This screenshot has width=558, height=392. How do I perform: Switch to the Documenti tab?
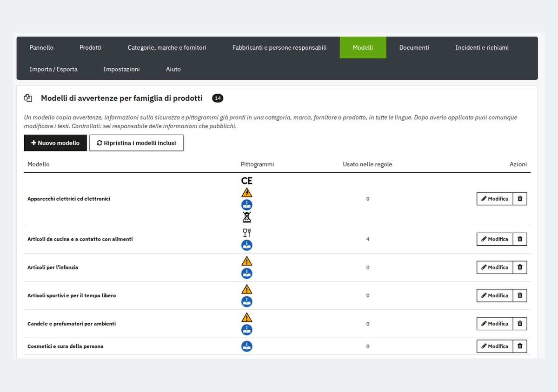point(414,47)
